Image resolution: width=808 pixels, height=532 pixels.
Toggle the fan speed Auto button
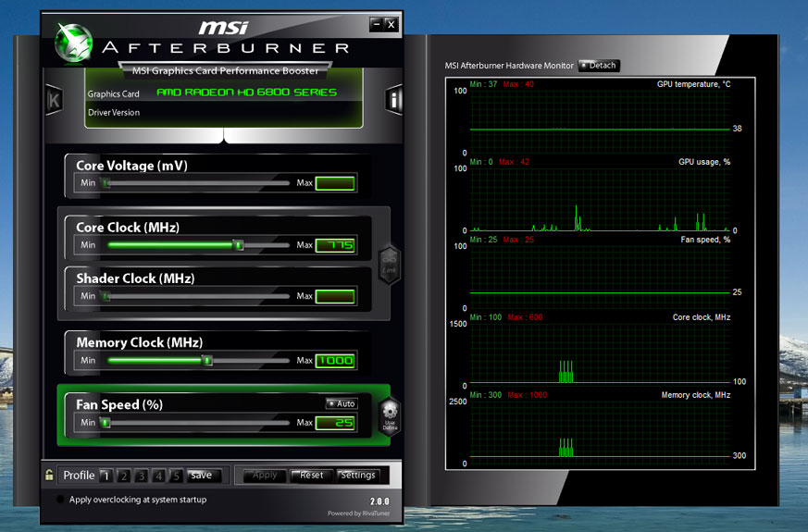tap(342, 403)
